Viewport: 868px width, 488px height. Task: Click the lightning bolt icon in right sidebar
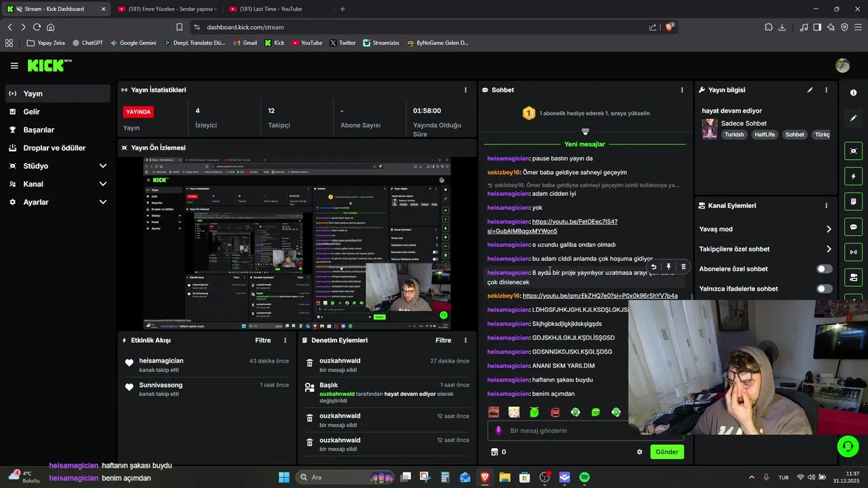pyautogui.click(x=853, y=176)
